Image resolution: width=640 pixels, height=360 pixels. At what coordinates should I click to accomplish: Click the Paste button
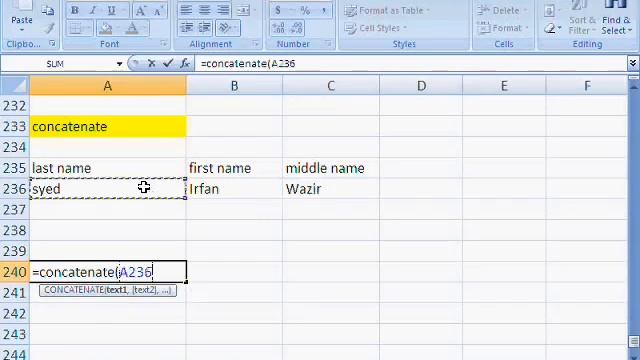[22, 12]
